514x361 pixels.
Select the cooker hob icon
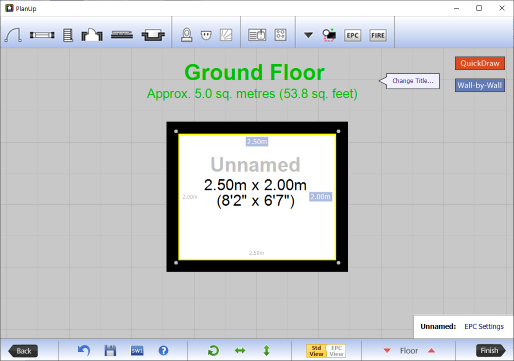(280, 35)
